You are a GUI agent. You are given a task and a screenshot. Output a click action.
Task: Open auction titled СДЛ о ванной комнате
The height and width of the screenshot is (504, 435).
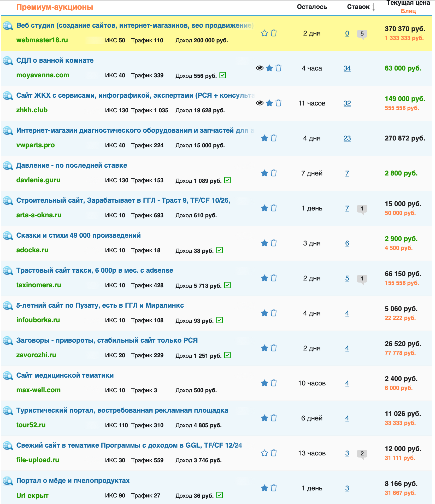point(55,60)
